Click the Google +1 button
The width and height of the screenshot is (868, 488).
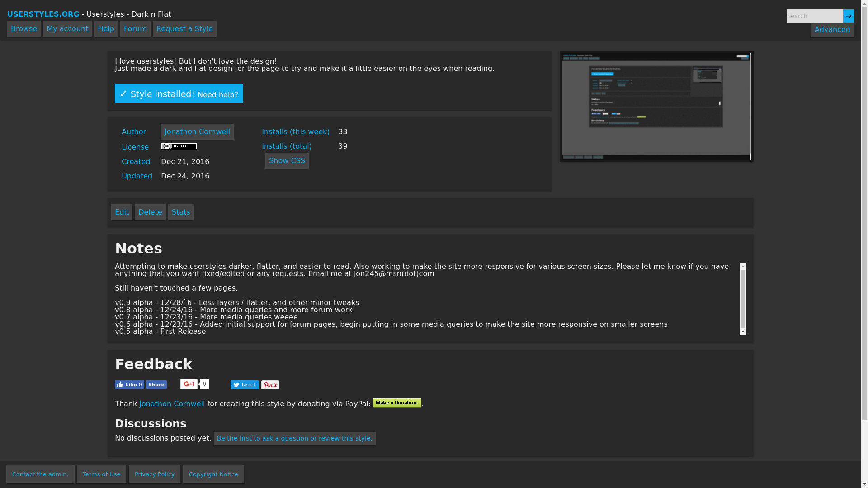click(x=189, y=384)
